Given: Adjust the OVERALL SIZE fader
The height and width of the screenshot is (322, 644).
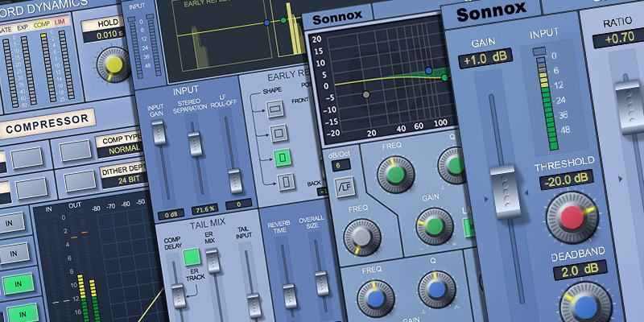Looking at the screenshot, I should tap(321, 283).
